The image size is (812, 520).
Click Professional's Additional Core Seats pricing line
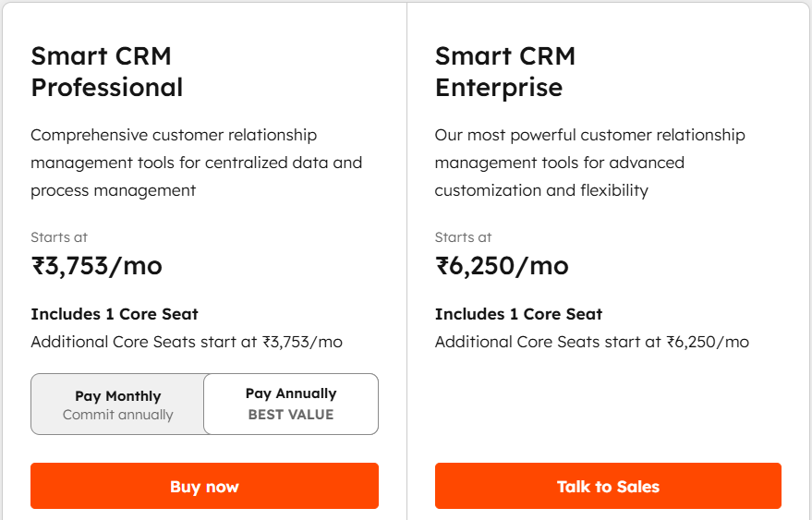[187, 342]
